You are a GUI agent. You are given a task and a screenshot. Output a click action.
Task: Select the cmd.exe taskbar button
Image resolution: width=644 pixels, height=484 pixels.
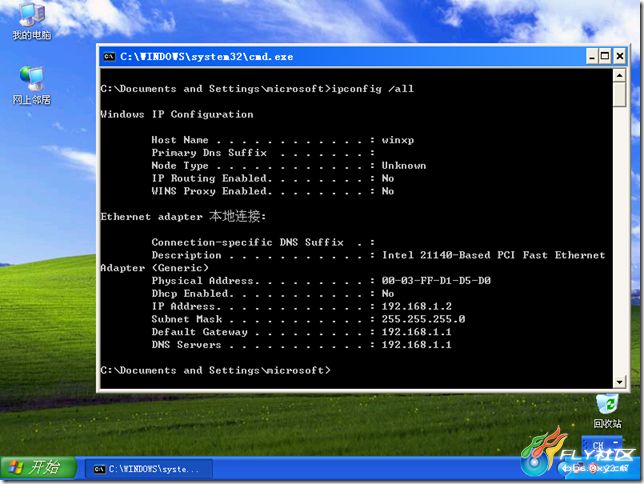tap(149, 469)
